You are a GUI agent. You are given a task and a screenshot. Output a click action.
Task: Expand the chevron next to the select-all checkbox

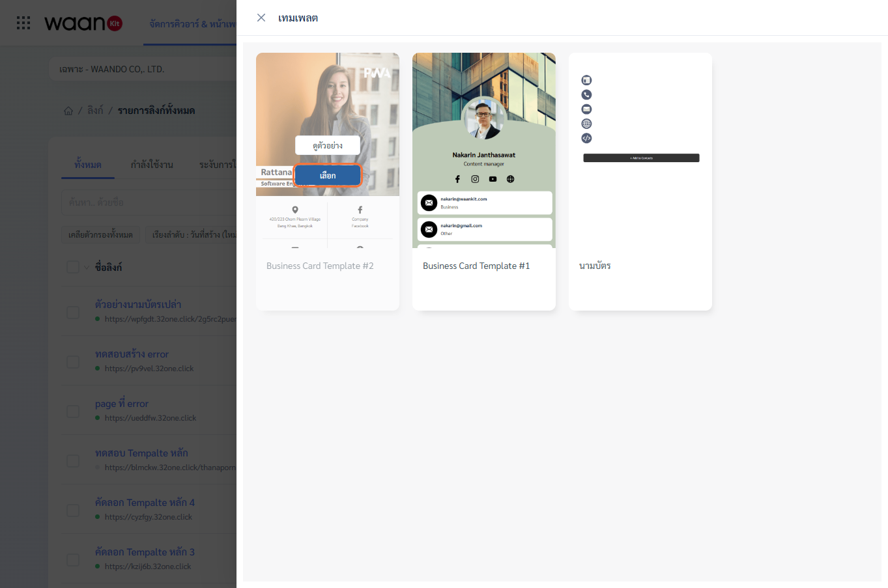(x=87, y=267)
